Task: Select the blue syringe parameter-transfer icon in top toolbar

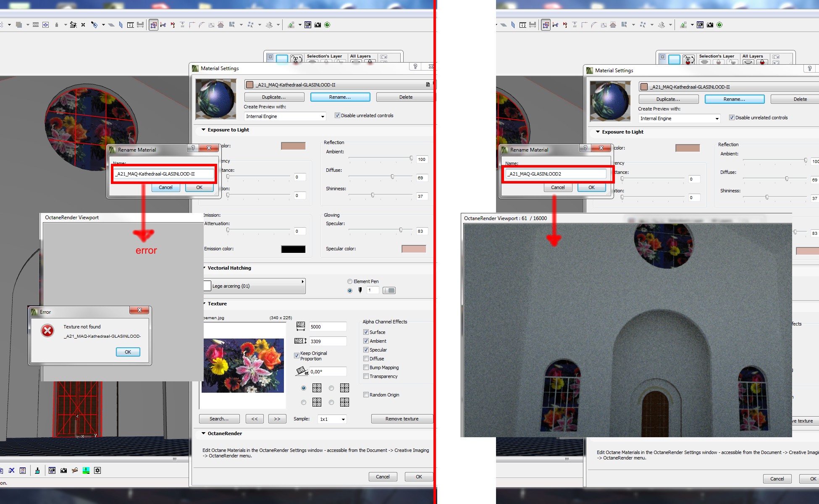Action: 94,25
